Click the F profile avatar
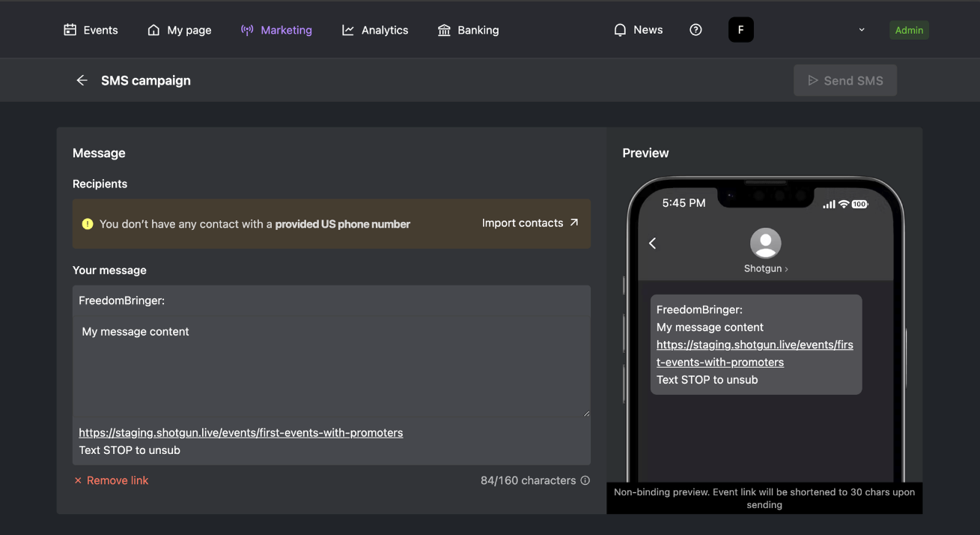Image resolution: width=980 pixels, height=535 pixels. pos(740,30)
